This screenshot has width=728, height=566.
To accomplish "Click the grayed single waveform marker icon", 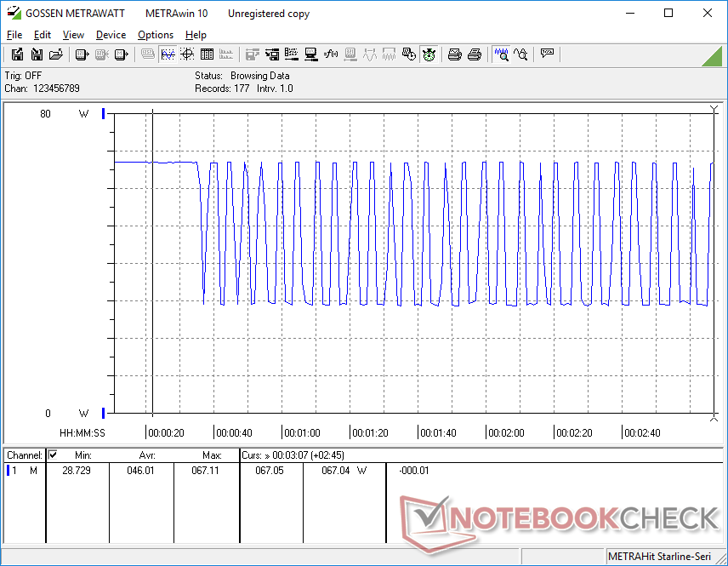I will pyautogui.click(x=370, y=54).
